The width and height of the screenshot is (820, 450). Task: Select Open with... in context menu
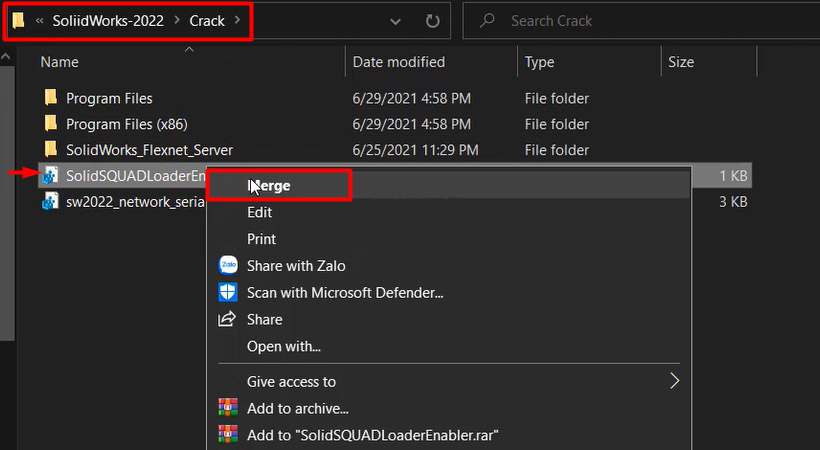(283, 347)
